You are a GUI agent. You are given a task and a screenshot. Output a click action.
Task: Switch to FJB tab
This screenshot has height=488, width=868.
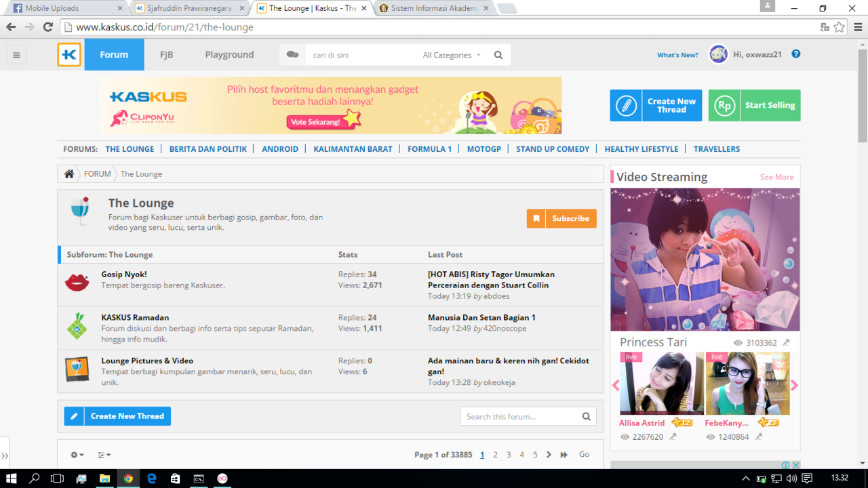tap(166, 55)
